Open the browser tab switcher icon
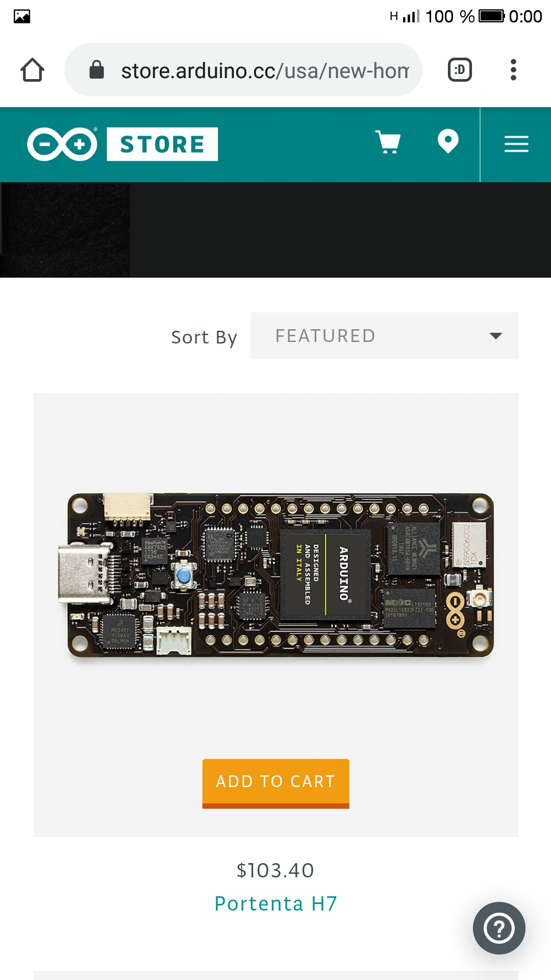Screen dimensions: 551x980 point(460,70)
